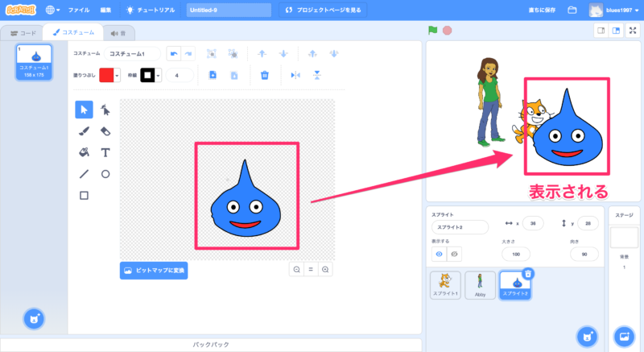The image size is (644, 352).
Task: Hide sprite with crossed-eye icon
Action: pyautogui.click(x=455, y=253)
